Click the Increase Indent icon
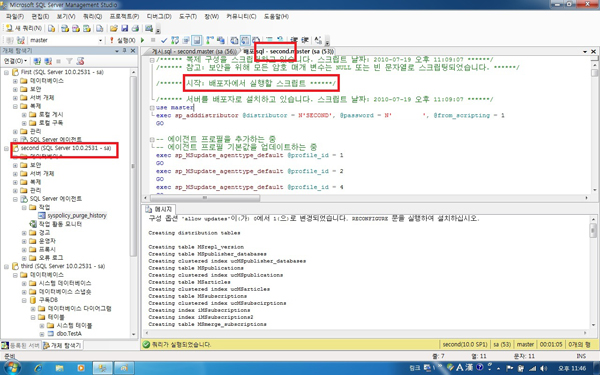Viewport: 600px width, 375px height. click(x=305, y=40)
